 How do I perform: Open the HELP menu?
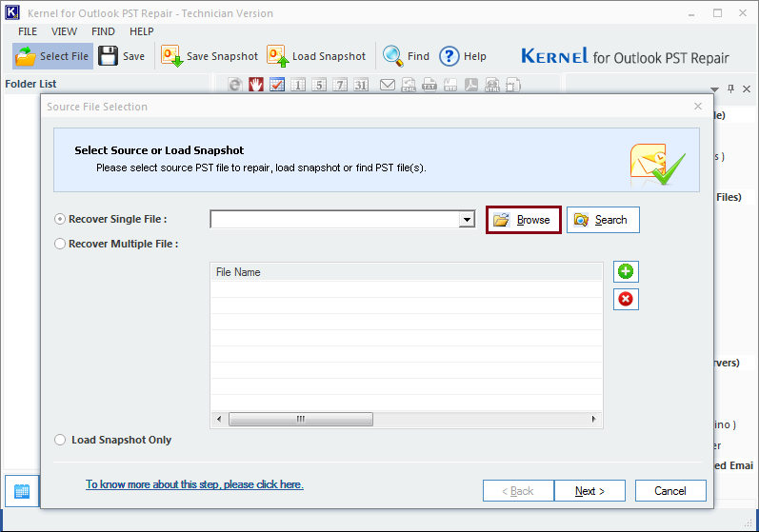coord(141,31)
